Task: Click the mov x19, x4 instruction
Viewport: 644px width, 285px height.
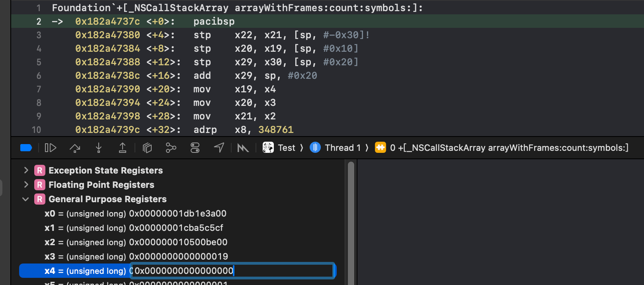Action: point(234,89)
